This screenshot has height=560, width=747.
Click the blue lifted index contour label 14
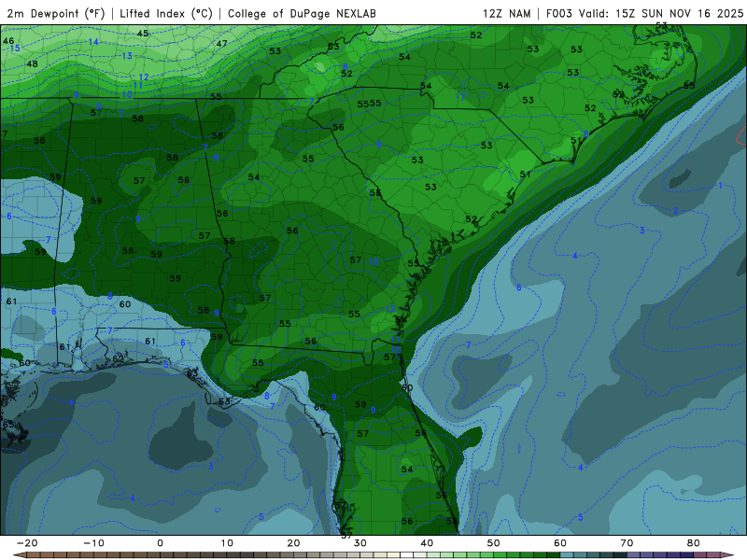click(x=93, y=42)
